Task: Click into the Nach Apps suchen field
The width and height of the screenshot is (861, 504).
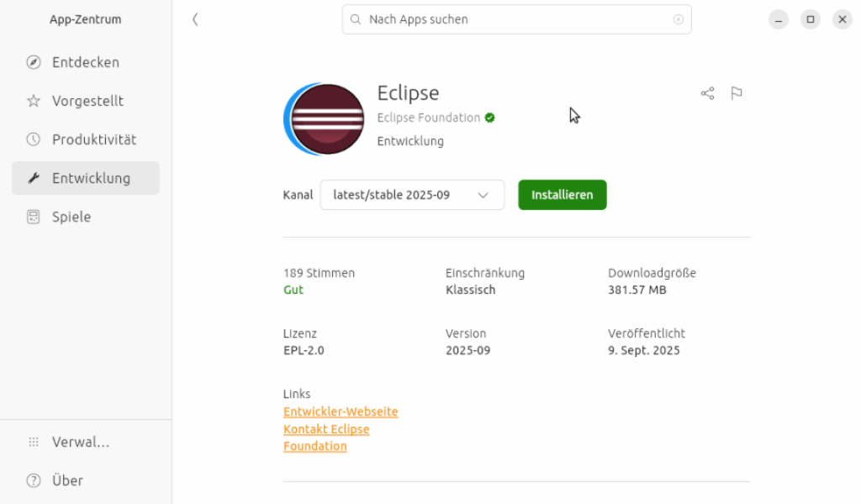Action: 513,19
